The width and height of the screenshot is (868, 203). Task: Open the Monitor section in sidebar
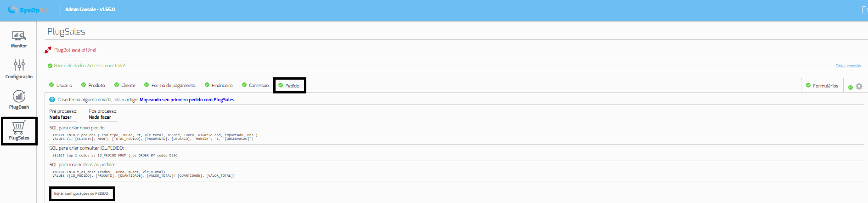tap(19, 39)
